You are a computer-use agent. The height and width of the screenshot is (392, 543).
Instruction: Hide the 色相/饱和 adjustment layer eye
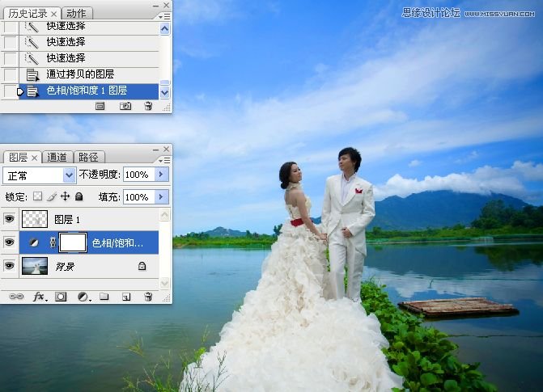(x=10, y=242)
